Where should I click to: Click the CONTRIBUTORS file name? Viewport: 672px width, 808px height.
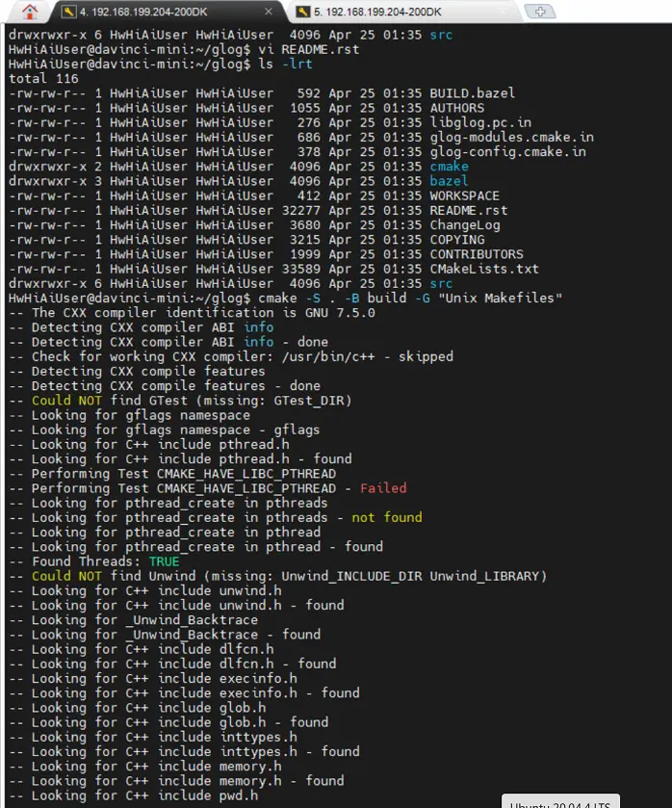(x=477, y=254)
